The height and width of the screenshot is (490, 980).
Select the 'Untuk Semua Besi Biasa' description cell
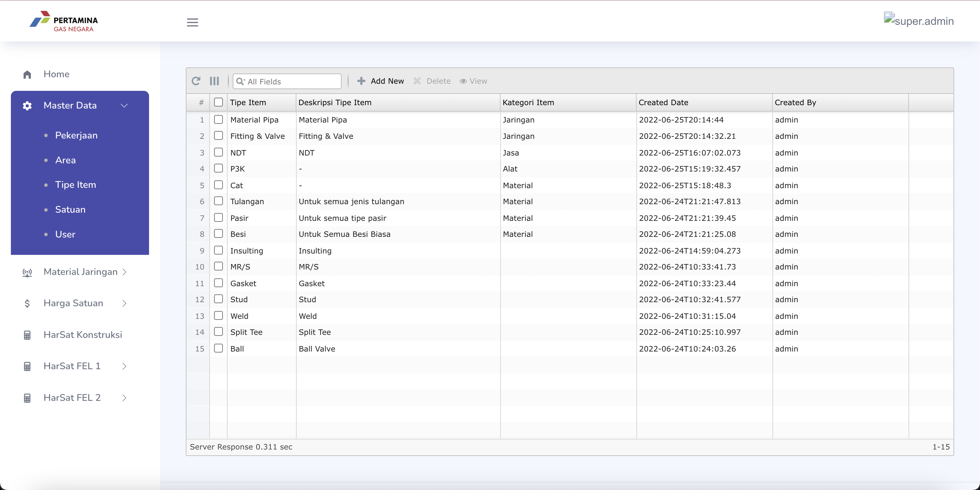tap(398, 234)
